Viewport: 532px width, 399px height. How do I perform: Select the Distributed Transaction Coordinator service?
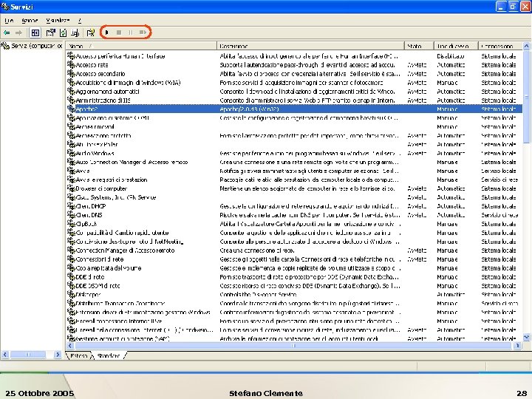point(120,304)
